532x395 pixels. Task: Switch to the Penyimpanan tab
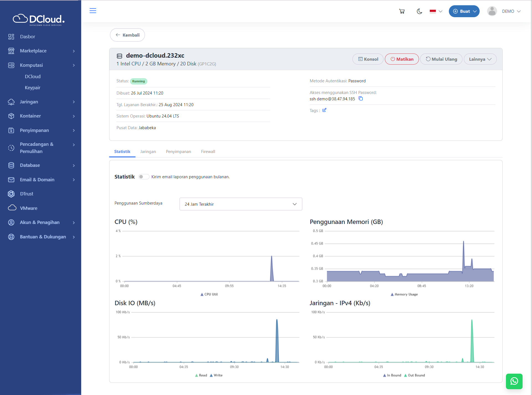(178, 152)
